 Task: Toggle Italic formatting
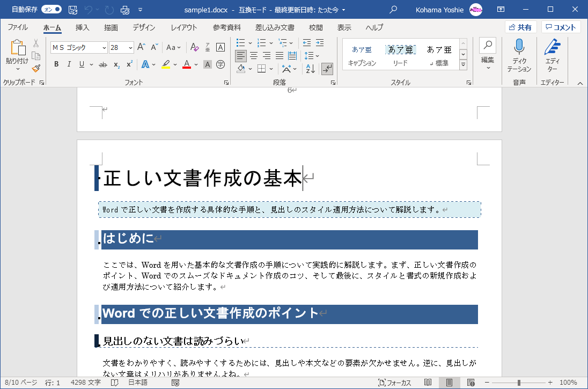tap(69, 64)
